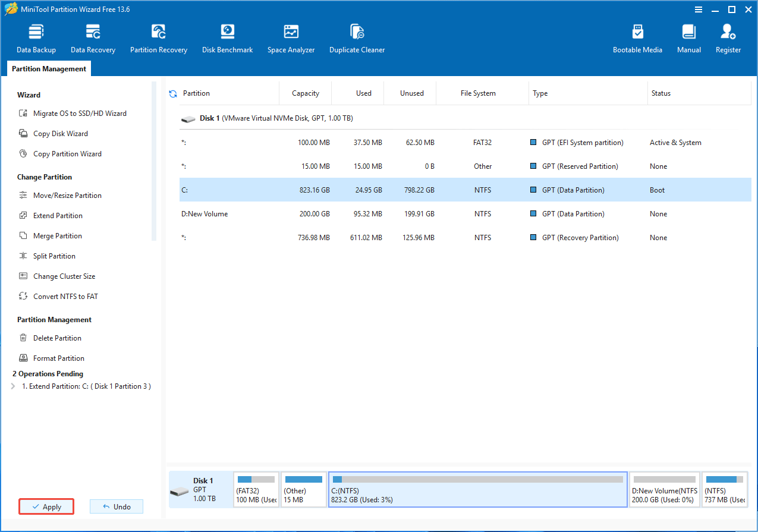The width and height of the screenshot is (758, 532).
Task: Choose Move/Resize Partition
Action: (60, 196)
